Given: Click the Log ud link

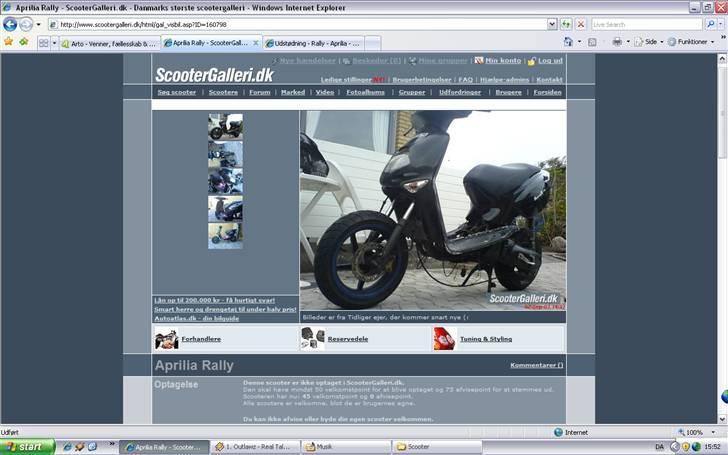Looking at the screenshot, I should 550,60.
